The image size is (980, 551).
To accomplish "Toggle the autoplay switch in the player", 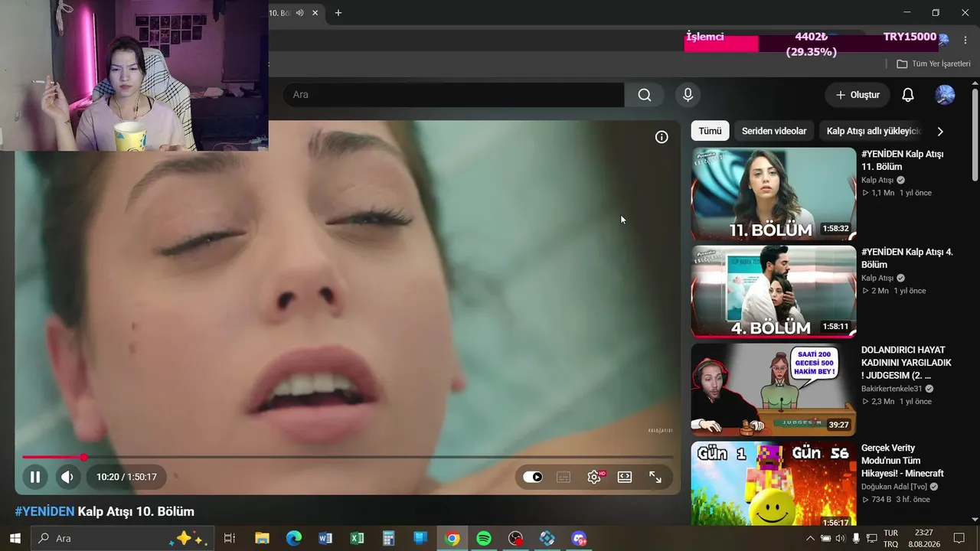I will [x=533, y=477].
